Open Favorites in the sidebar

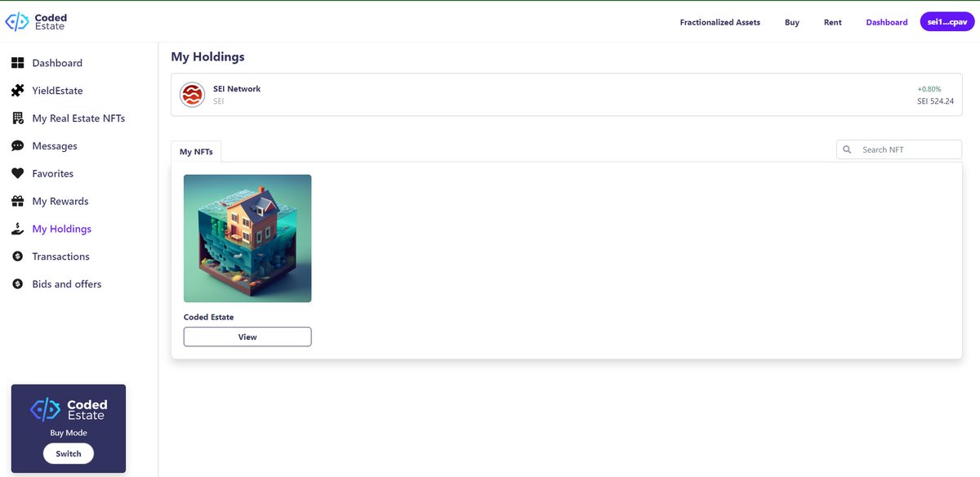pos(53,174)
